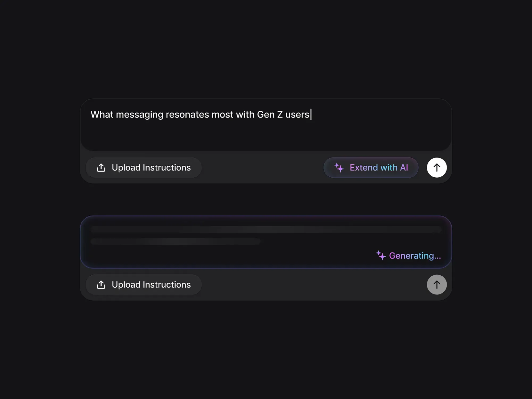532x399 pixels.
Task: Click the Generating... status text
Action: tap(415, 256)
